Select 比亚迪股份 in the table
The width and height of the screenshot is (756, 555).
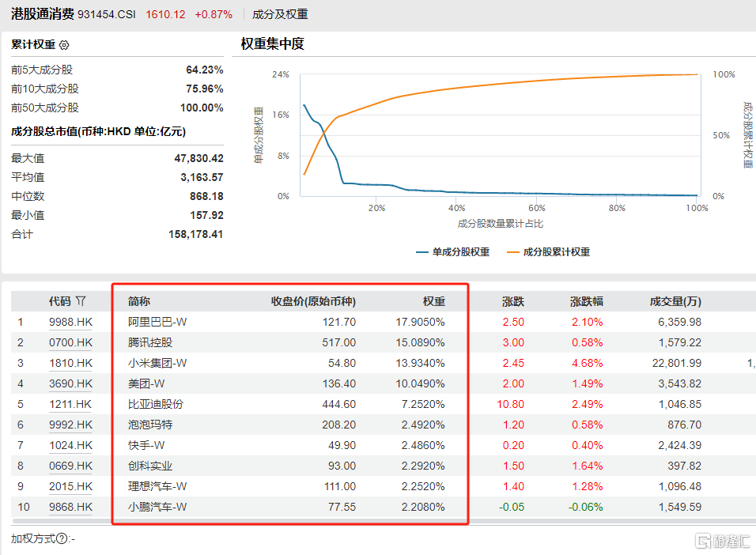[156, 405]
